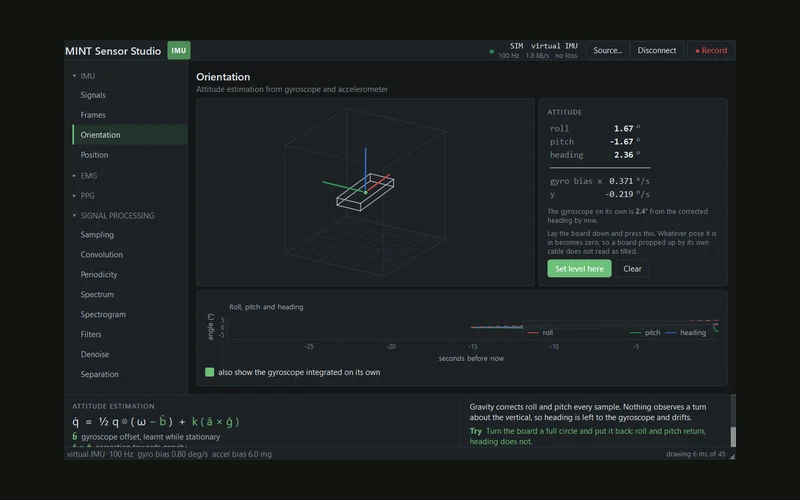800x500 pixels.
Task: Collapse the SIGNAL PROCESSING section
Action: [x=74, y=215]
